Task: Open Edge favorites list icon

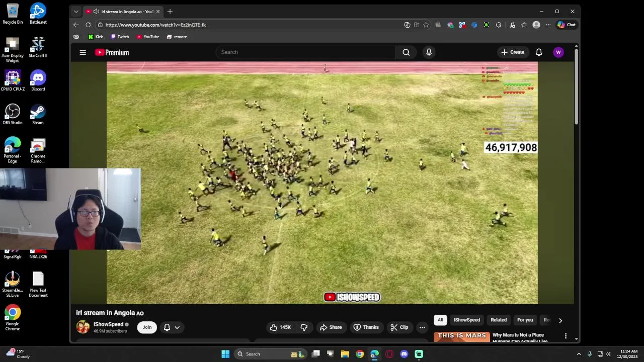Action: (524, 25)
